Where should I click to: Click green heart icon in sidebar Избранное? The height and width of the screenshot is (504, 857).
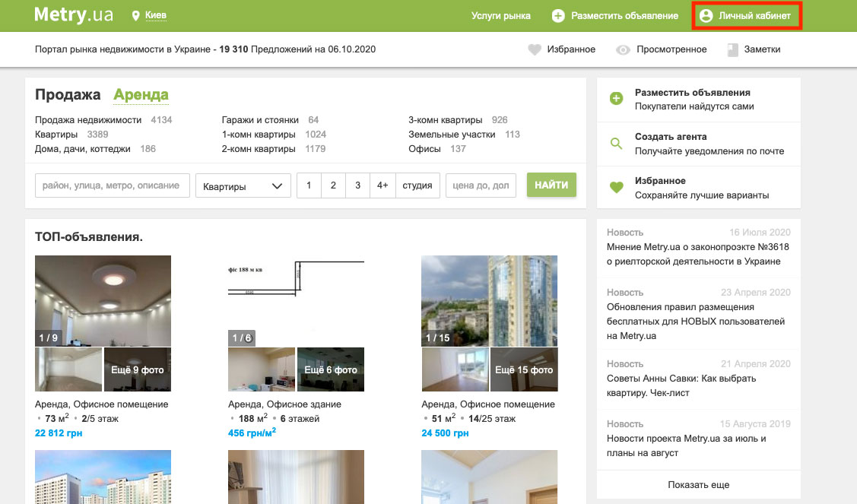click(617, 187)
